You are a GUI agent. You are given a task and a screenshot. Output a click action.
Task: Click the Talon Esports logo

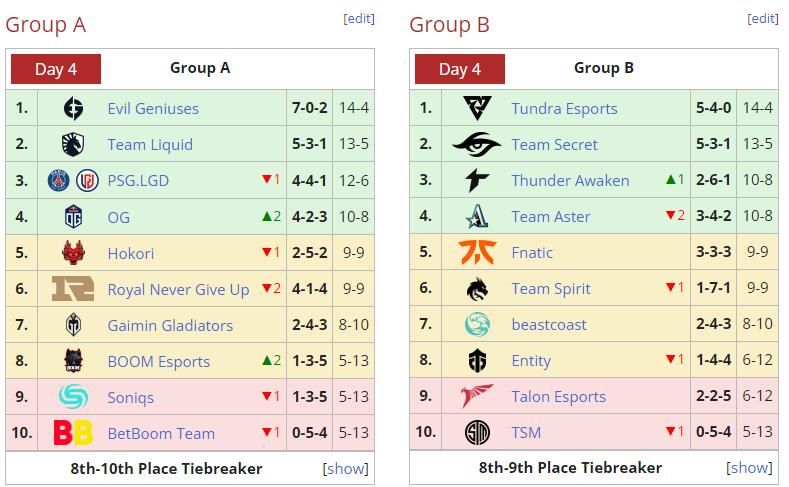click(x=477, y=396)
